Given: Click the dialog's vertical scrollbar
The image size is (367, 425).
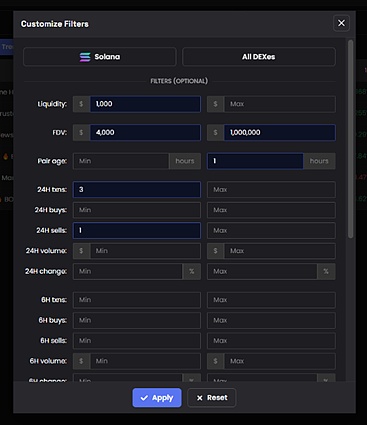Looking at the screenshot, I should click(350, 139).
